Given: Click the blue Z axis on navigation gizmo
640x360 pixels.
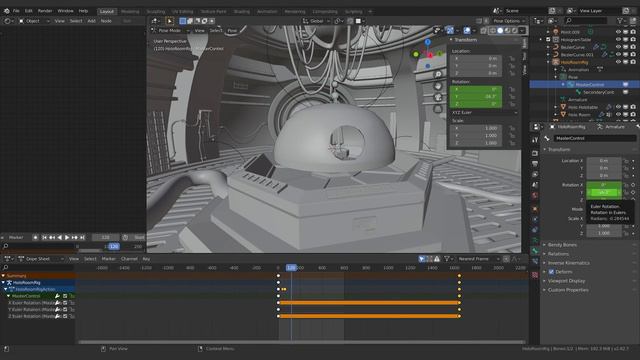Looking at the screenshot, I should (427, 42).
